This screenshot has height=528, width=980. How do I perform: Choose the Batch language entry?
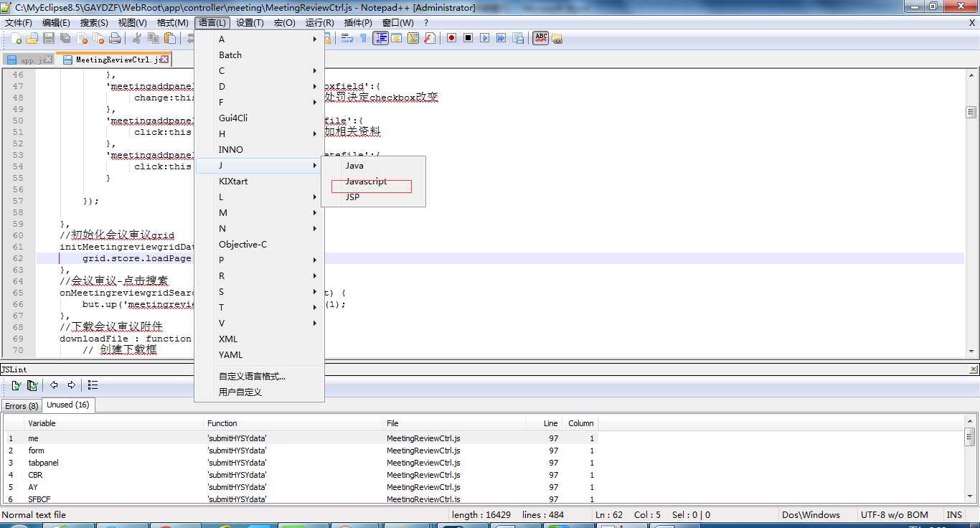tap(260, 55)
